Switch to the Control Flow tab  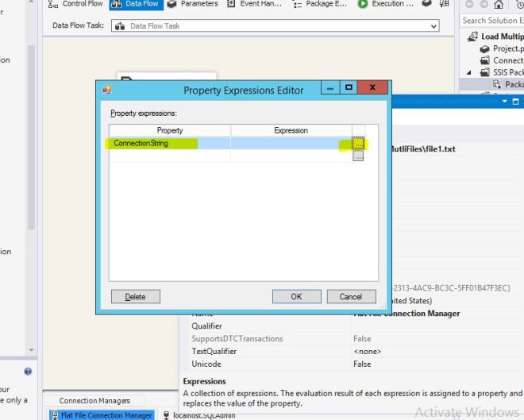(x=76, y=4)
